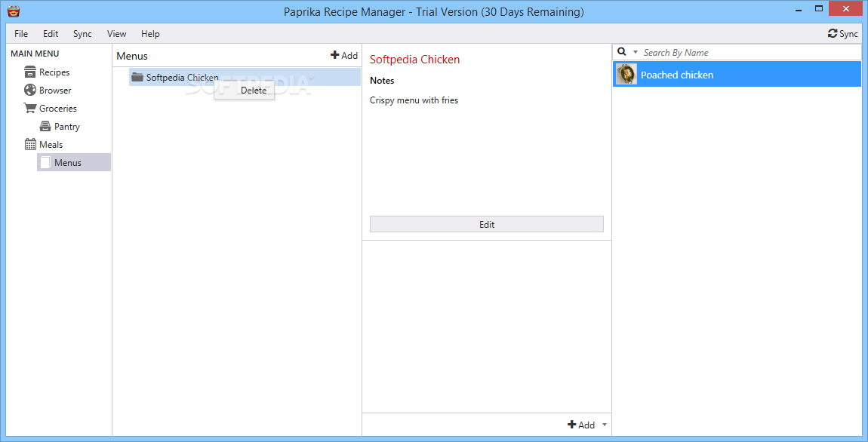Click the search magnifier icon

pyautogui.click(x=620, y=52)
